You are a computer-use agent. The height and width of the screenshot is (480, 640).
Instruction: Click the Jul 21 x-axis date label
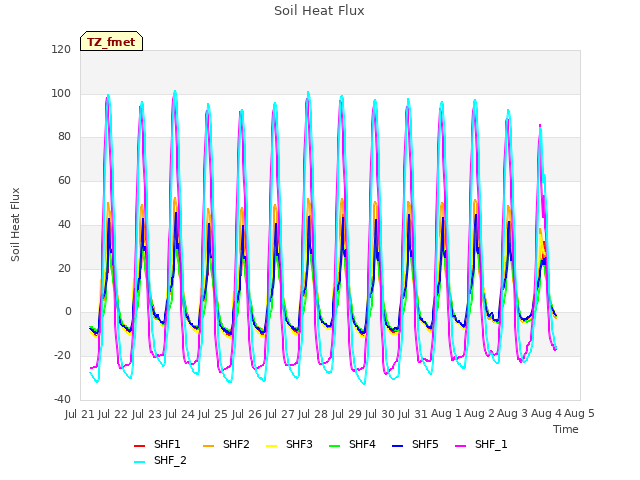(80, 414)
